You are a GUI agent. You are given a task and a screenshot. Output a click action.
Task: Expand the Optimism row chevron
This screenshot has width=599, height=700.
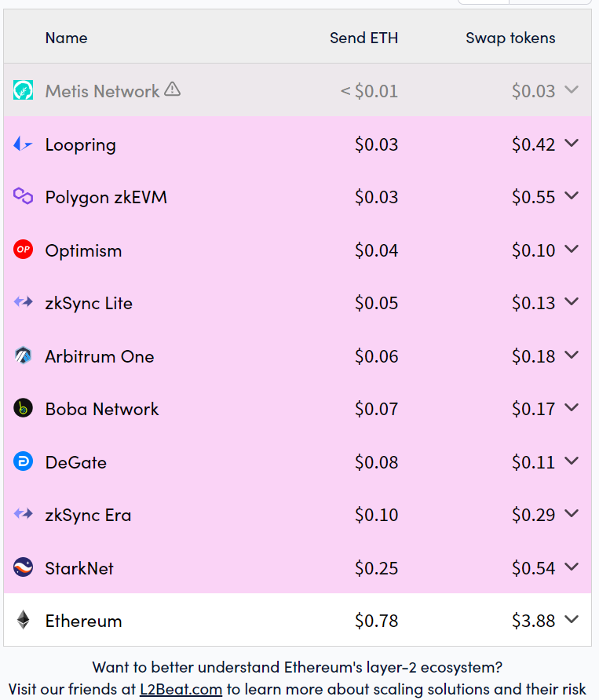pyautogui.click(x=572, y=249)
